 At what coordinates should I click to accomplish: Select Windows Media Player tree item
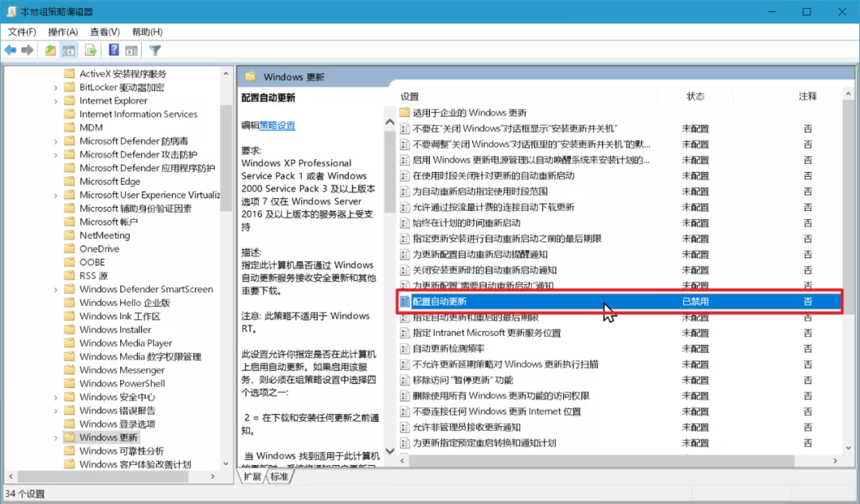[126, 343]
